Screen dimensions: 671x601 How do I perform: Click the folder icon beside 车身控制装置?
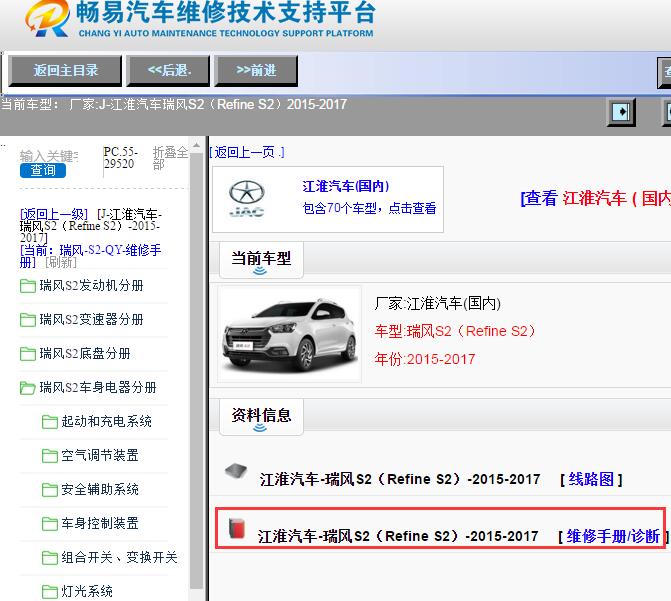50,524
